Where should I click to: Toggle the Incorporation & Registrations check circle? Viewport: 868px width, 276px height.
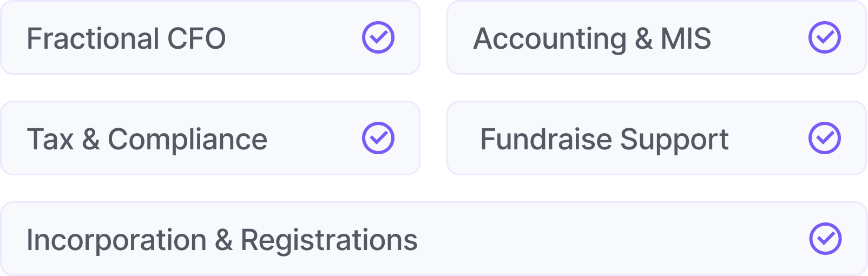pyautogui.click(x=825, y=239)
